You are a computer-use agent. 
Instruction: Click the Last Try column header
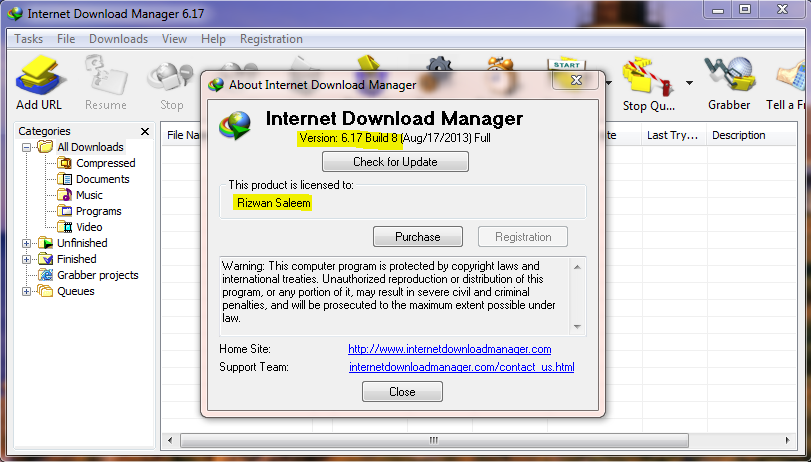click(674, 136)
